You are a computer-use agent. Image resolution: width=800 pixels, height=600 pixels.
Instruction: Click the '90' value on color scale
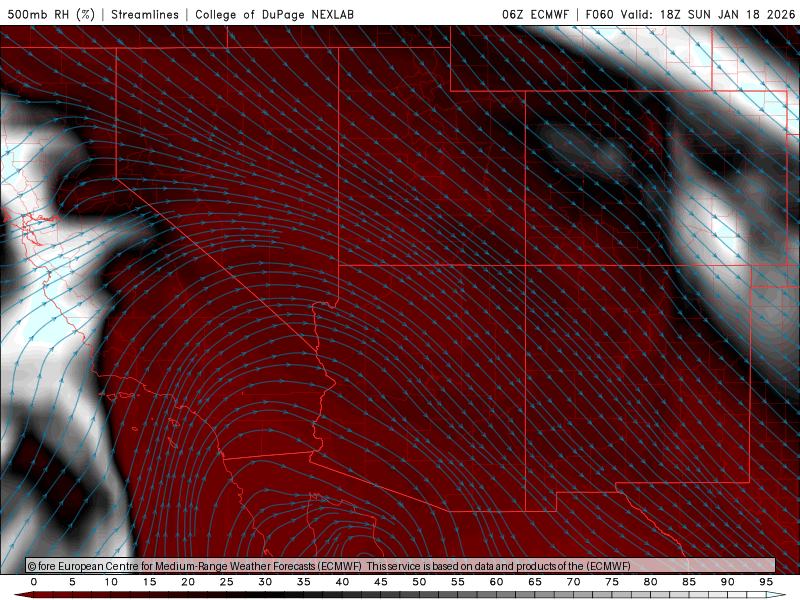(x=728, y=582)
